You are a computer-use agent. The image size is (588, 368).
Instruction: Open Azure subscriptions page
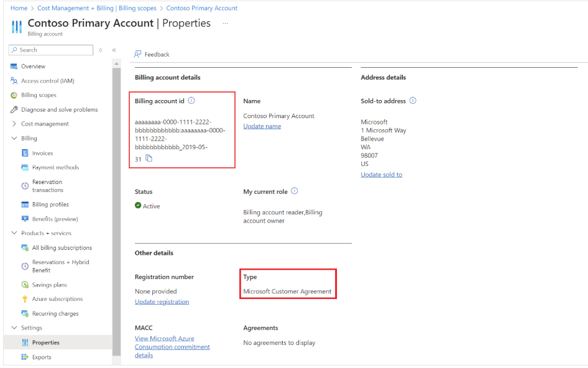point(57,299)
